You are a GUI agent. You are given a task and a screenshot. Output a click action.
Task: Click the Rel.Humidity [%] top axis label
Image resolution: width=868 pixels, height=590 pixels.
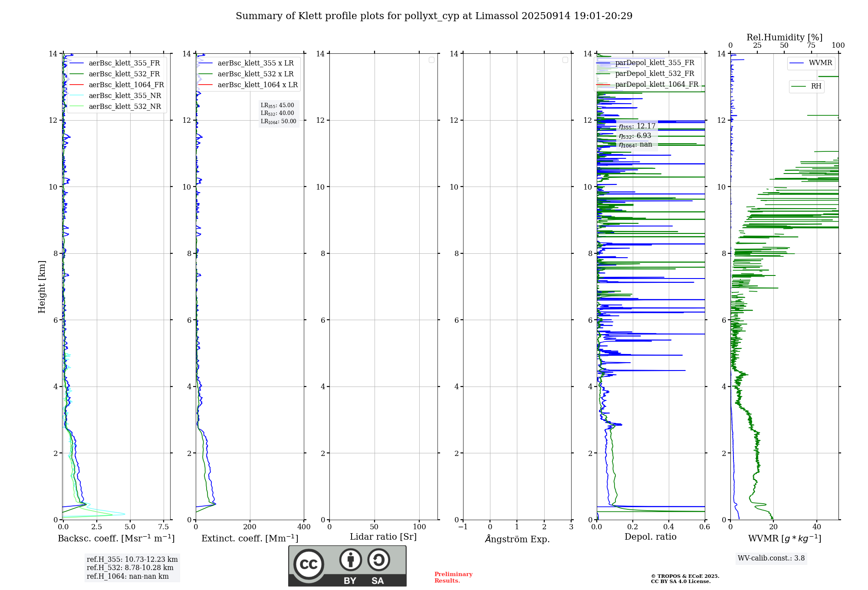785,37
